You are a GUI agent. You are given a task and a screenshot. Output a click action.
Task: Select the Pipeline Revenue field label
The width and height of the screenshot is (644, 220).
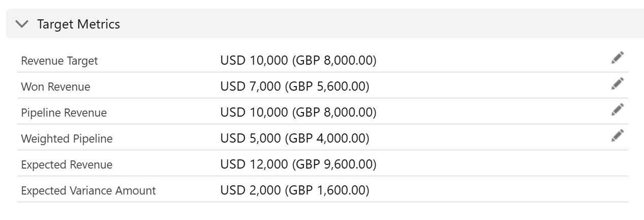point(64,113)
